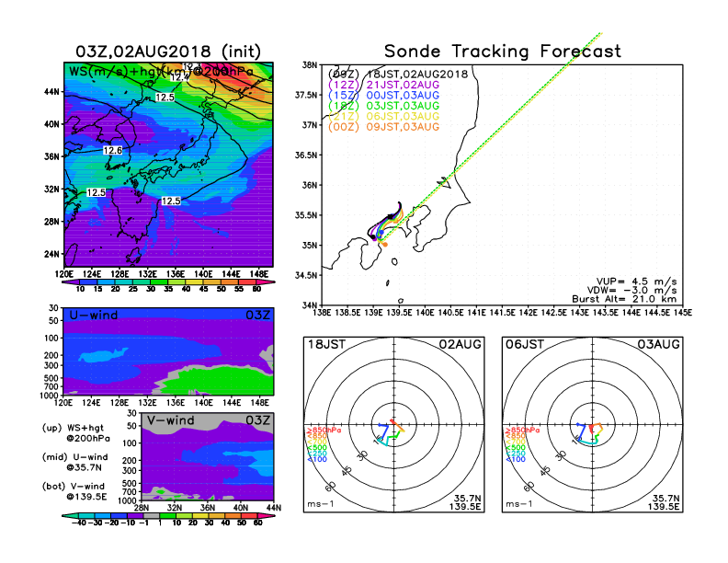Pick the green 30–35 swatch in the wind-speed colorbar

tap(159, 282)
